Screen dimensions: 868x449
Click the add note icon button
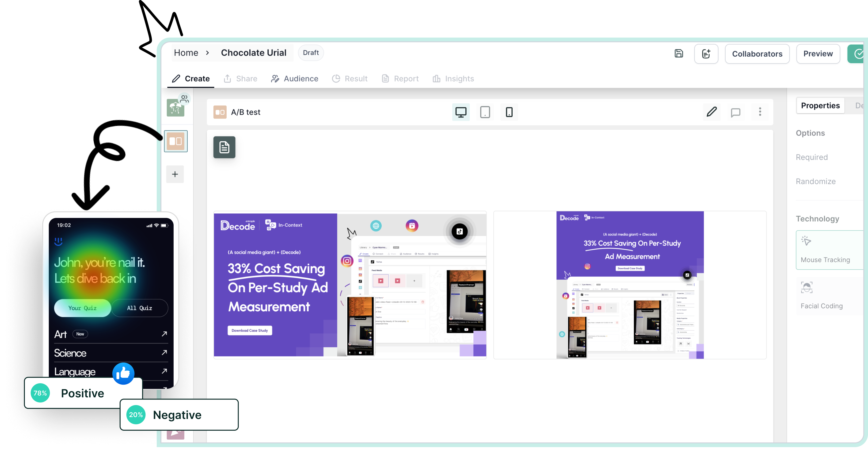click(706, 54)
